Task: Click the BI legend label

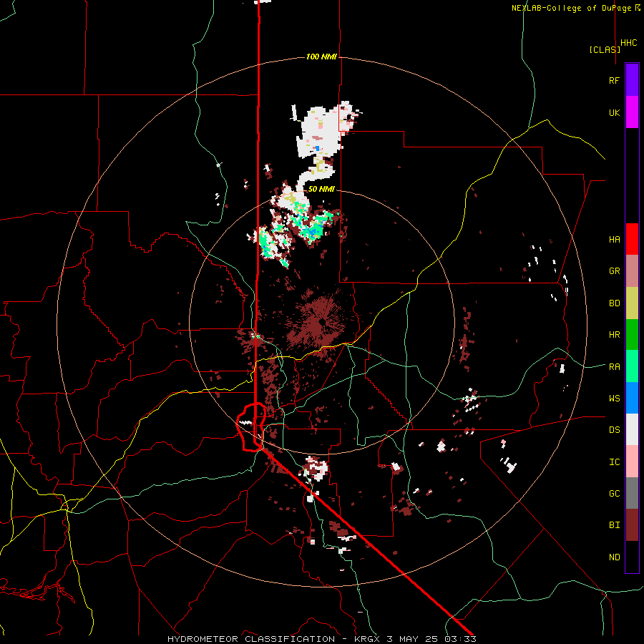Action: [x=614, y=525]
